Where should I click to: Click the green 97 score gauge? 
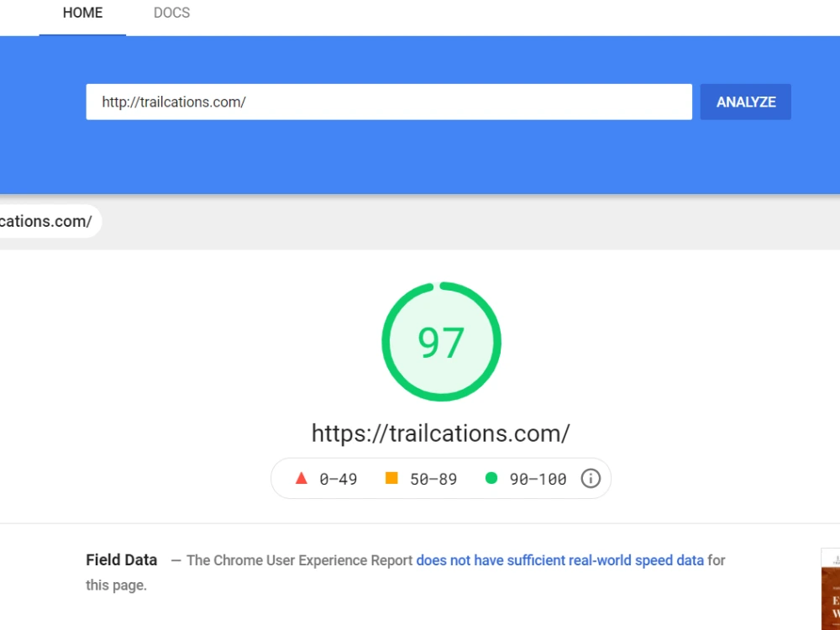click(441, 342)
